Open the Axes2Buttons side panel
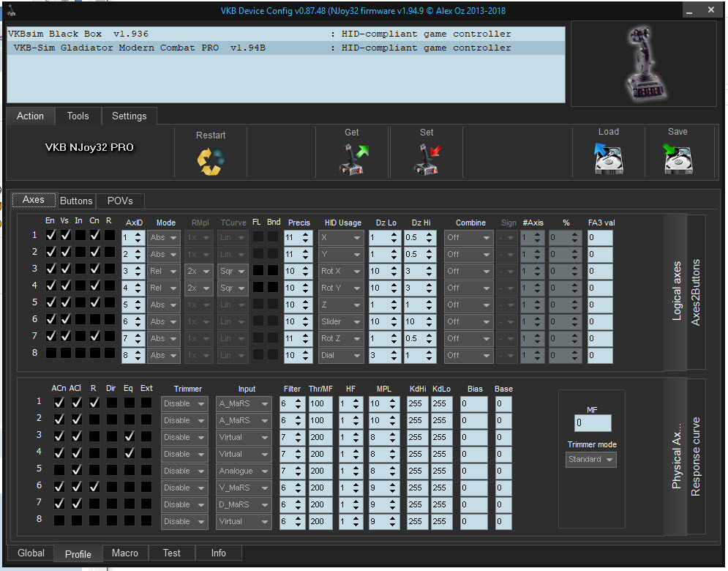 [x=696, y=291]
